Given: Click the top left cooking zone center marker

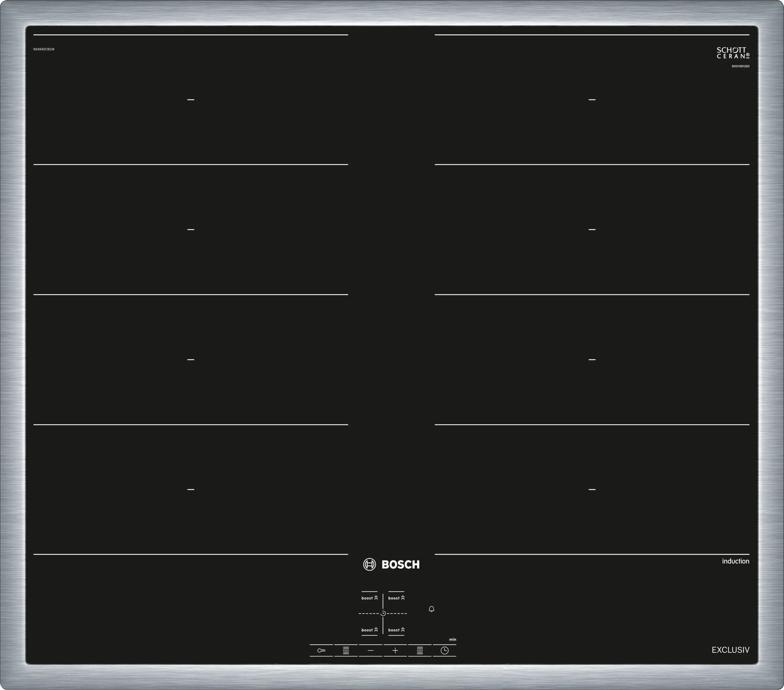Looking at the screenshot, I should (x=191, y=100).
